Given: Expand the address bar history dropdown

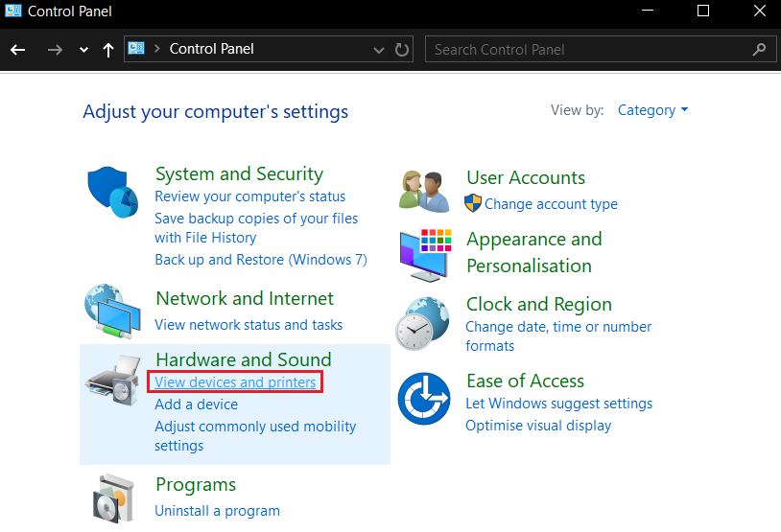Looking at the screenshot, I should pyautogui.click(x=379, y=49).
